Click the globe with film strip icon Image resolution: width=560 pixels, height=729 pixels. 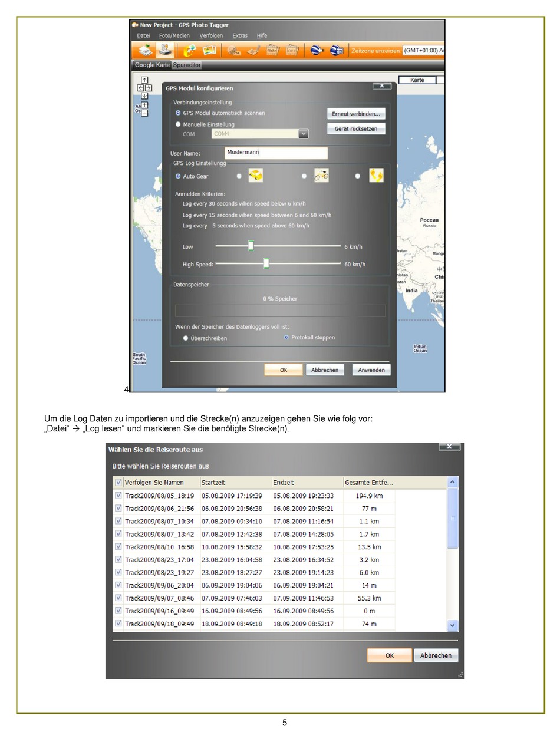[x=337, y=51]
